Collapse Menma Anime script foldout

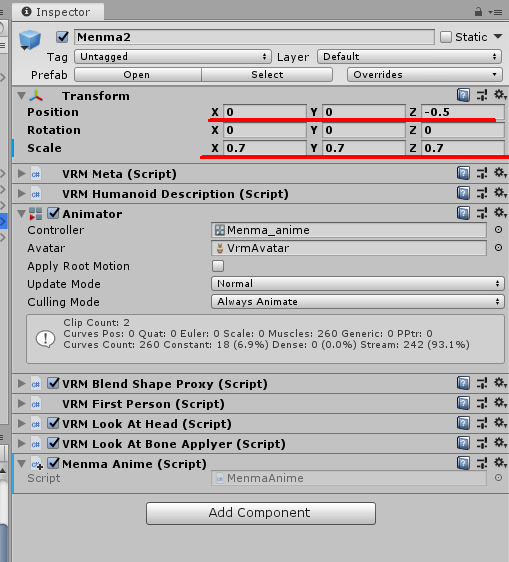click(22, 463)
